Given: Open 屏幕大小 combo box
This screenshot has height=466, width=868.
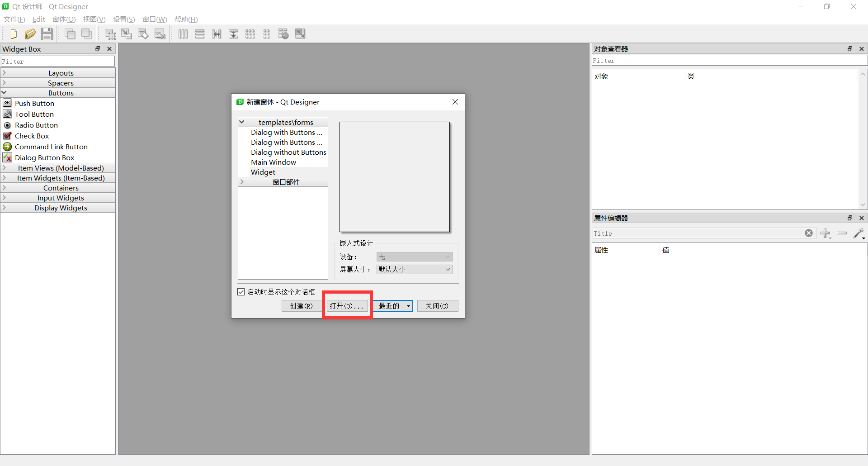Looking at the screenshot, I should click(415, 269).
